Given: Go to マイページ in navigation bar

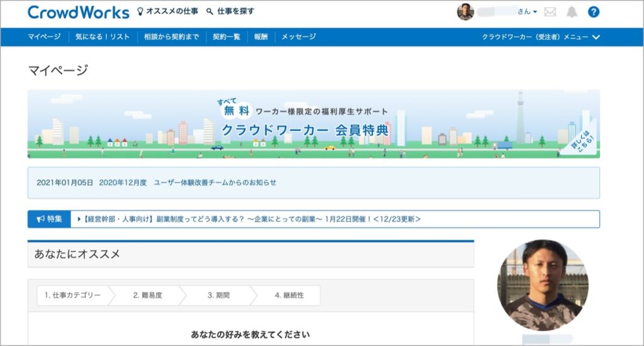Looking at the screenshot, I should coord(44,36).
